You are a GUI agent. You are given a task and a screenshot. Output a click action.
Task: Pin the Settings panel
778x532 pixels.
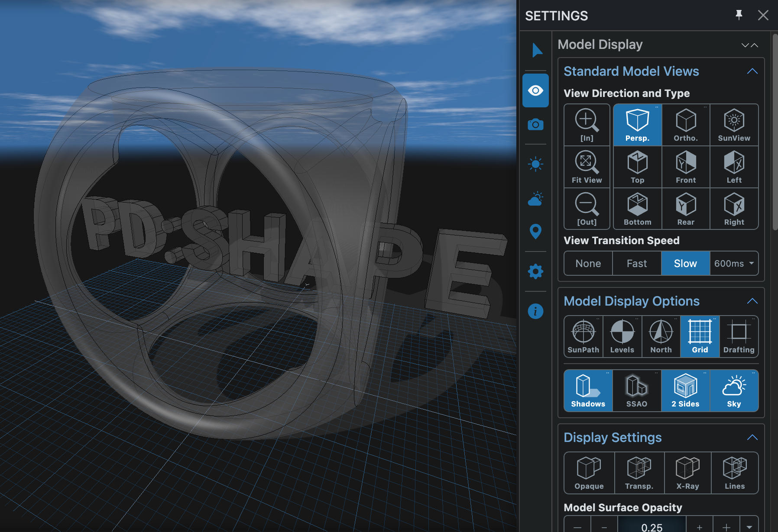(x=739, y=15)
